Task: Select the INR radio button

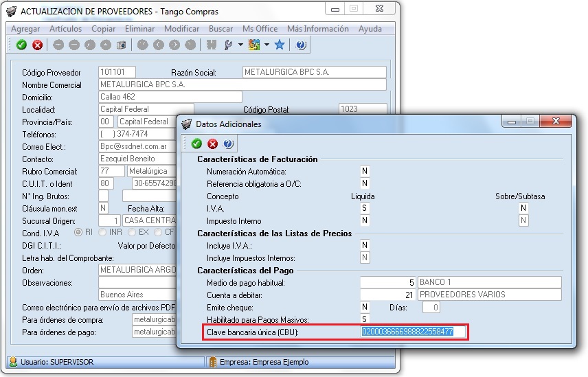Action: [102, 232]
